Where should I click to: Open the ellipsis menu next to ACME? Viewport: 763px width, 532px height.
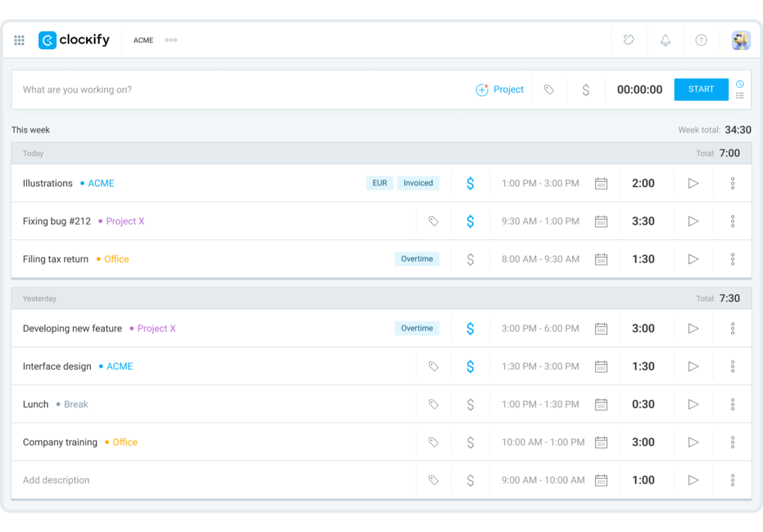click(x=171, y=40)
